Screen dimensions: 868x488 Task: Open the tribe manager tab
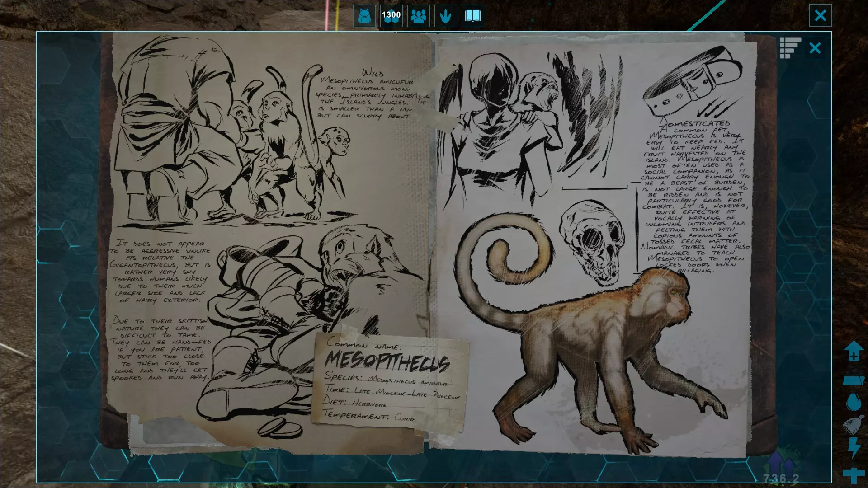pos(418,16)
